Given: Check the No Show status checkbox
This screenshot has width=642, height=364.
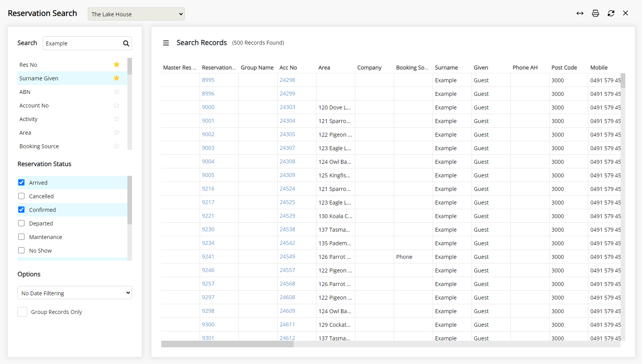Looking at the screenshot, I should point(21,250).
